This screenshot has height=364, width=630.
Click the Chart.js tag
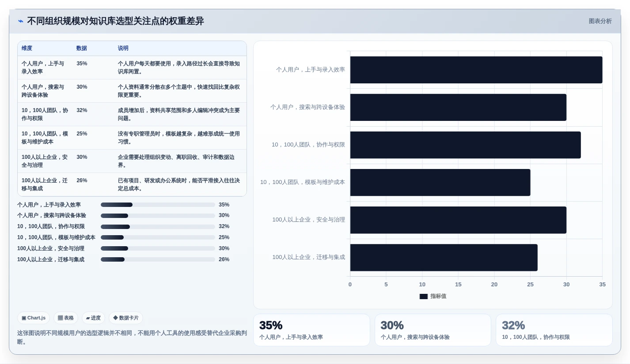[x=34, y=318]
